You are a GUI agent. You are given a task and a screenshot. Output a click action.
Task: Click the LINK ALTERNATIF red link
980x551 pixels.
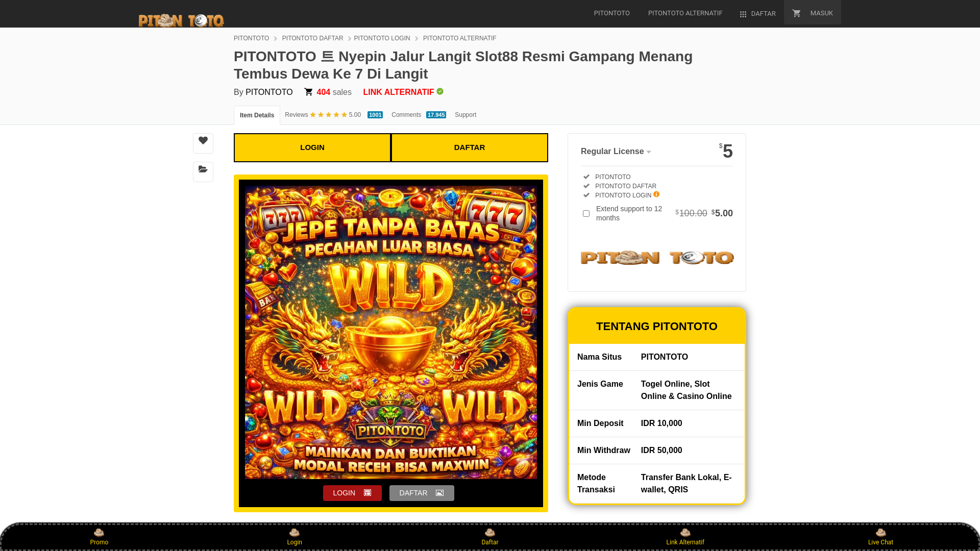coord(399,92)
